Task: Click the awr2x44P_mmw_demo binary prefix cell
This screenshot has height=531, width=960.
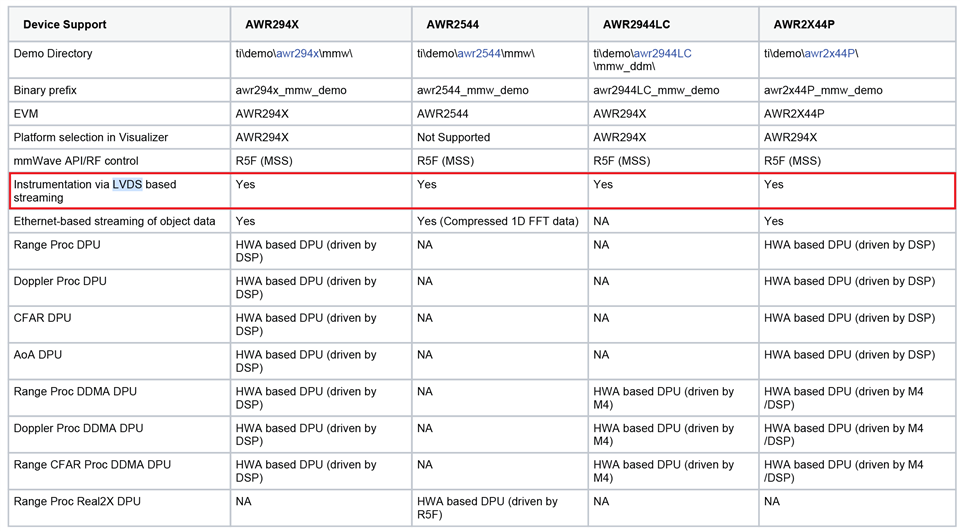Action: pos(857,90)
